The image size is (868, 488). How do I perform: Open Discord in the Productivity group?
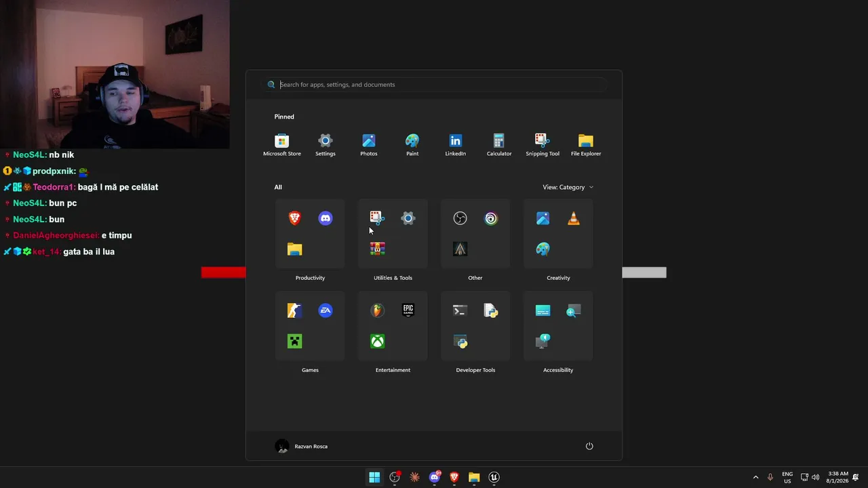click(x=325, y=218)
